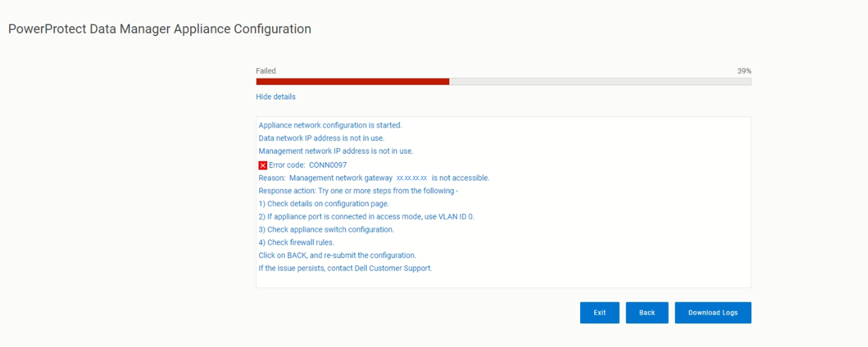Click the 'Management network IP address' log line
This screenshot has height=347, width=868.
pyautogui.click(x=336, y=151)
